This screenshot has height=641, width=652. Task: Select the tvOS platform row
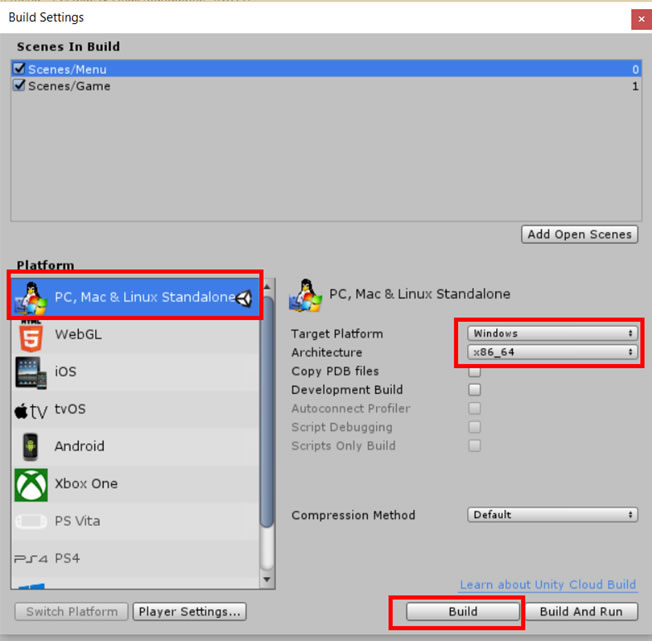pyautogui.click(x=136, y=409)
